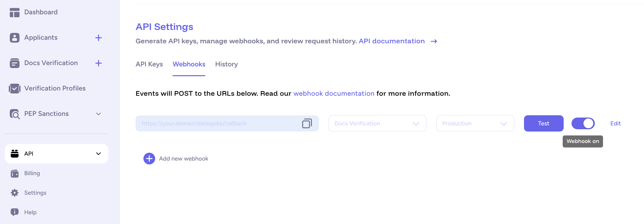Click the API Settings heading
This screenshot has height=224, width=644.
click(165, 27)
